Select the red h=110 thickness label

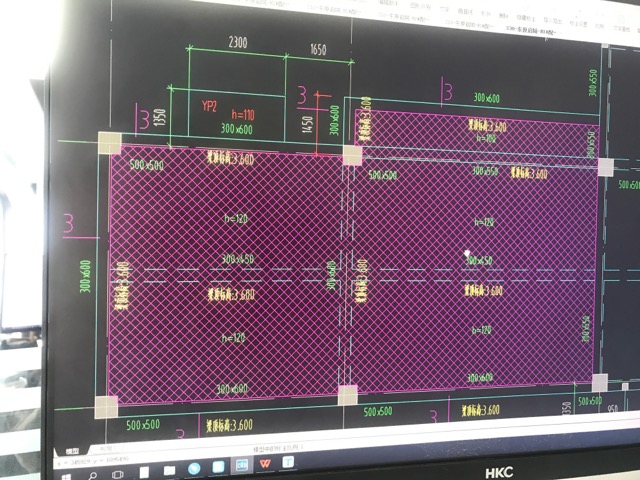[x=243, y=114]
